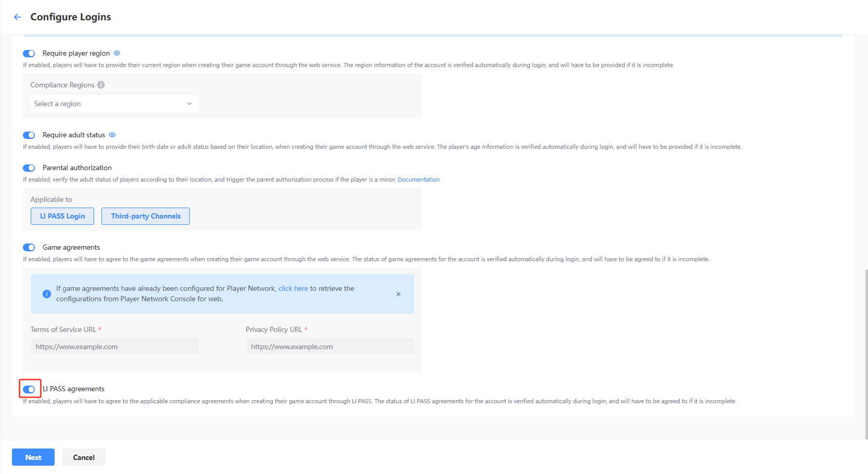Select Third-party Channels option
Image resolution: width=868 pixels, height=474 pixels.
(146, 216)
